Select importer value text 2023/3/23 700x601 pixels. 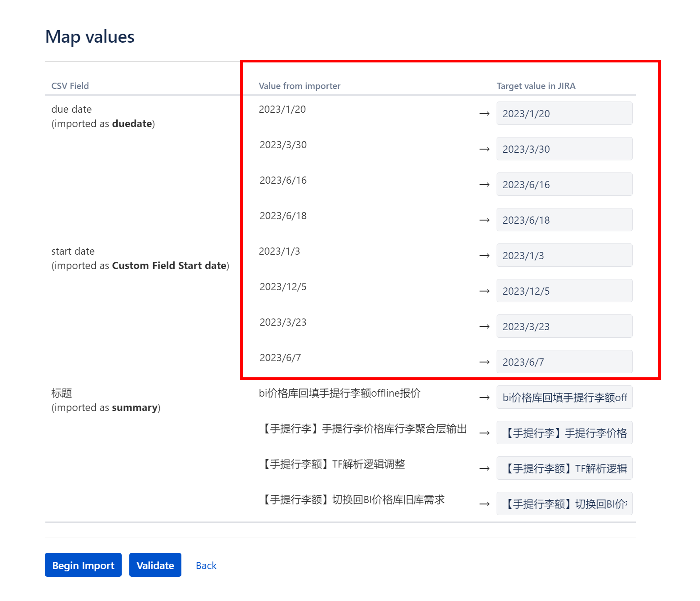pos(283,322)
